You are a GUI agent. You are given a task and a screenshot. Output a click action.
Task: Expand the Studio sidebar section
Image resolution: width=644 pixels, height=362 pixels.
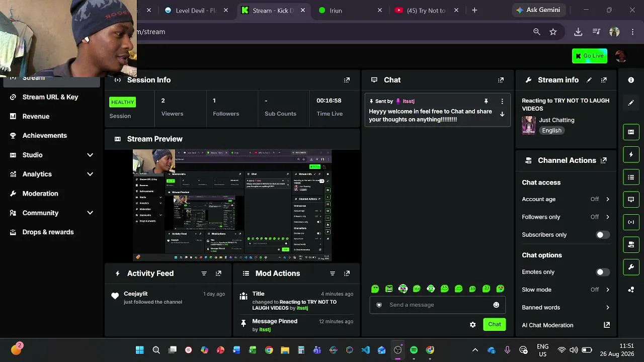click(x=90, y=155)
